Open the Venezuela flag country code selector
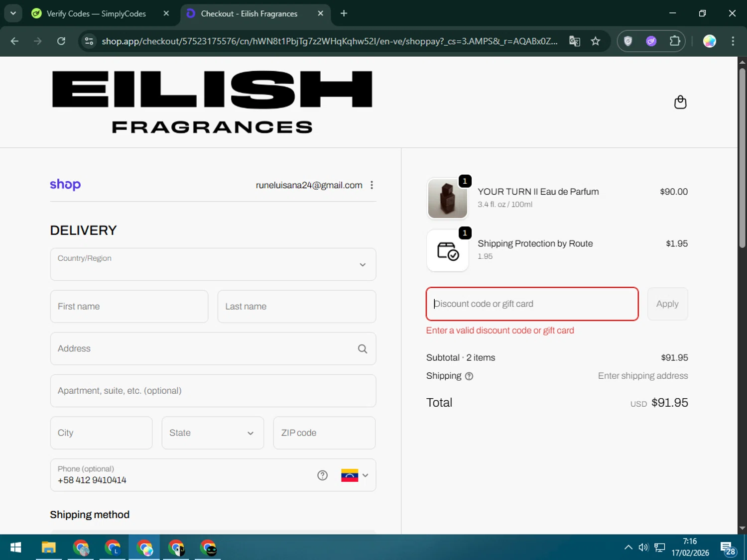 coord(355,475)
